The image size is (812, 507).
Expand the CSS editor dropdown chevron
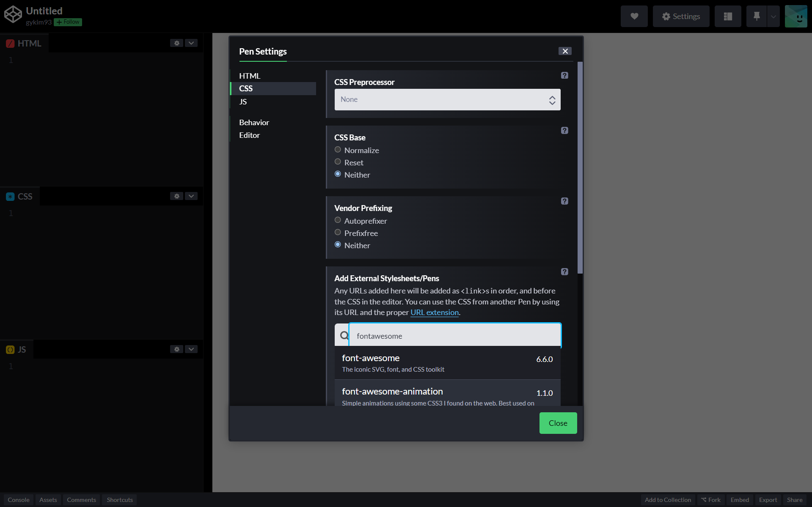(191, 196)
